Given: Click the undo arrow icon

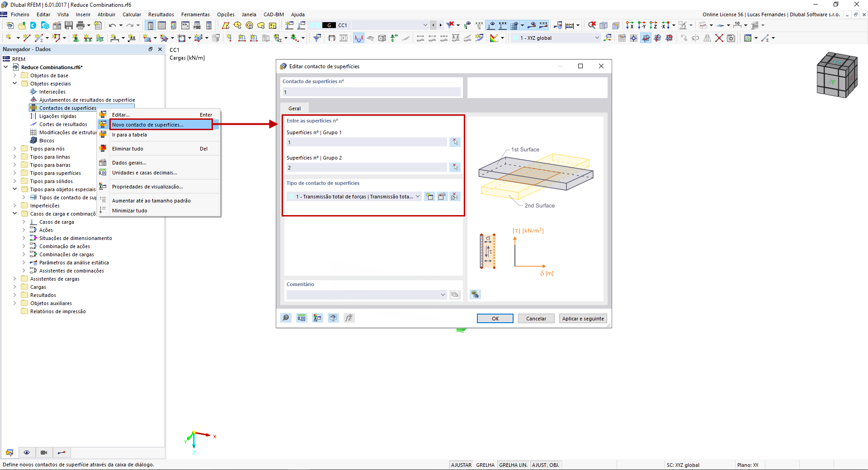Looking at the screenshot, I should 113,25.
